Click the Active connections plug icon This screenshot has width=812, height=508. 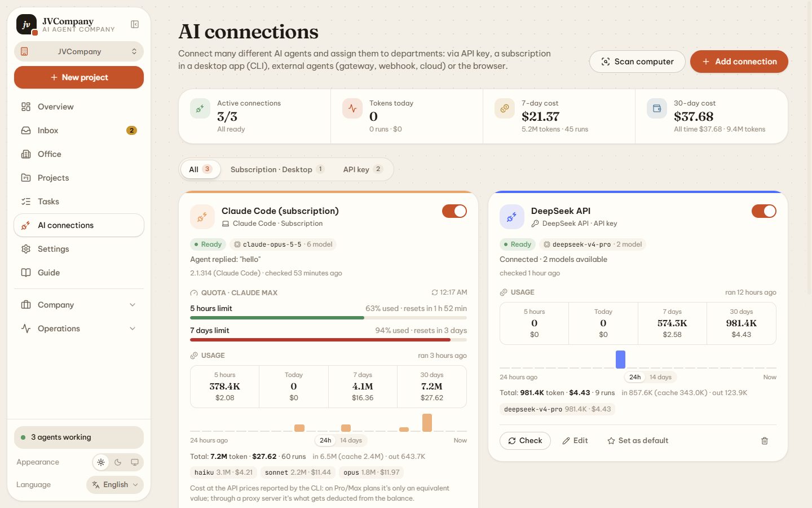pyautogui.click(x=200, y=109)
